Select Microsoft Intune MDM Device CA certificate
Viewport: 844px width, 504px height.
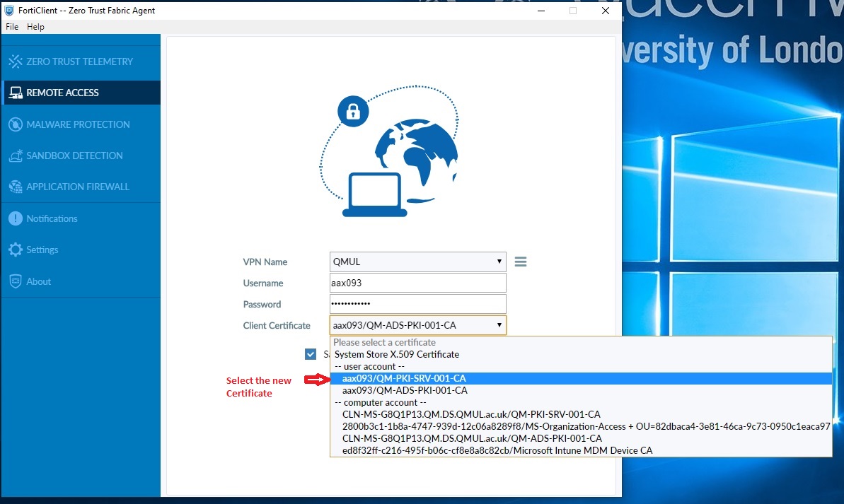click(497, 450)
